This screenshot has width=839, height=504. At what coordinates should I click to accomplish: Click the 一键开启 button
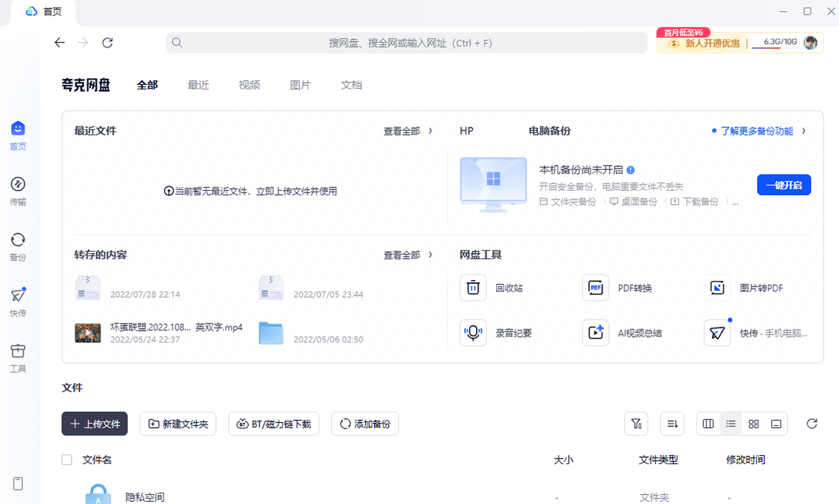[784, 185]
